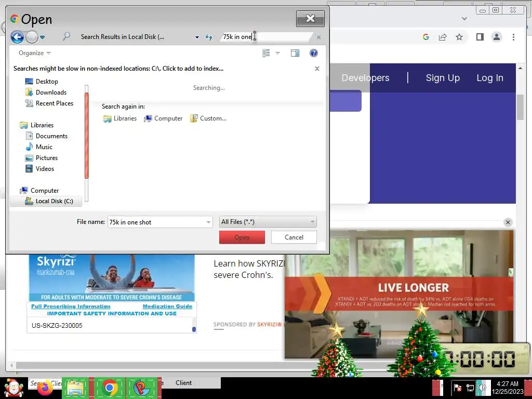Viewport: 532px width, 399px height.
Task: Click the Santa start button
Action: pos(14,388)
